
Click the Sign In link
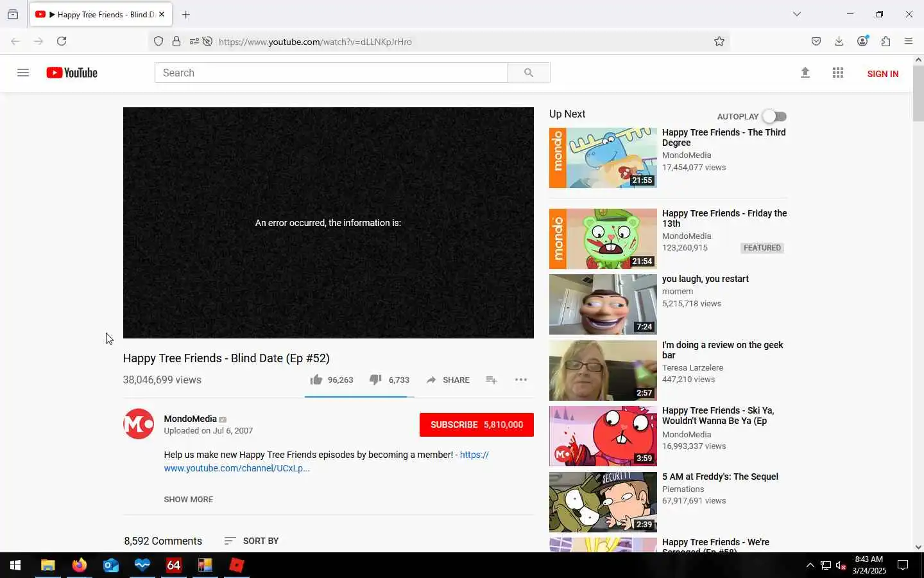tap(883, 74)
